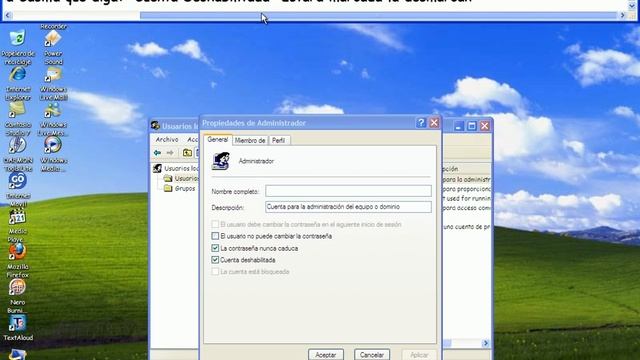Open the blue GO desktop shortcut
This screenshot has width=640, height=360.
coord(18,181)
